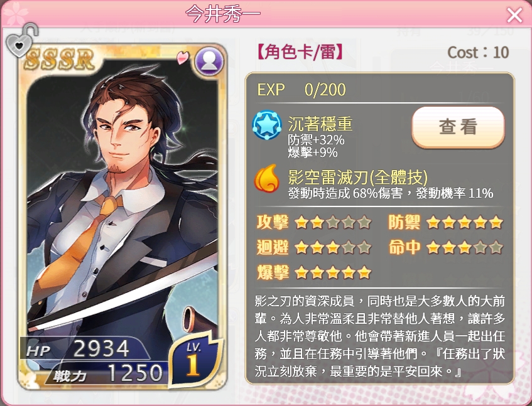Click the 影空雷滅刃 skill name
The image size is (532, 406).
[x=358, y=176]
